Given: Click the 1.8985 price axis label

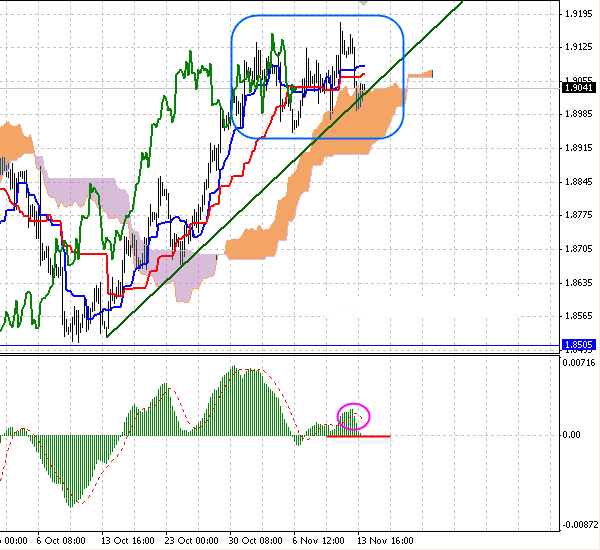Looking at the screenshot, I should [x=579, y=114].
